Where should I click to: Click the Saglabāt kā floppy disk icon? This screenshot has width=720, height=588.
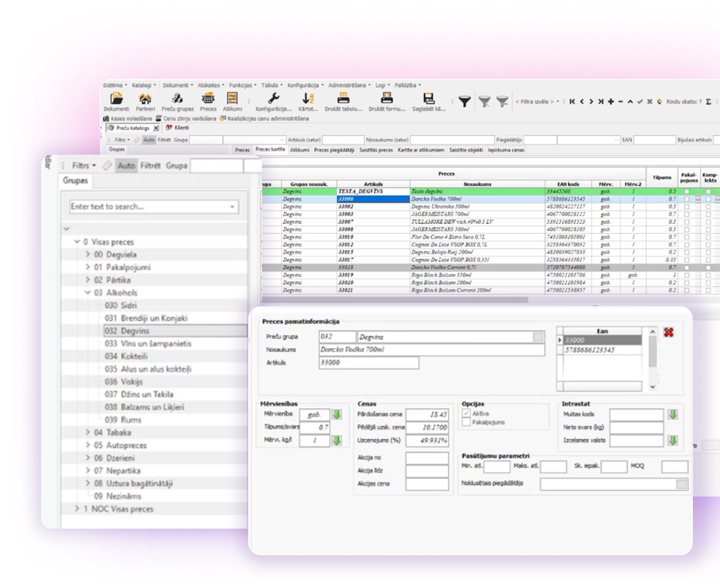pos(429,99)
